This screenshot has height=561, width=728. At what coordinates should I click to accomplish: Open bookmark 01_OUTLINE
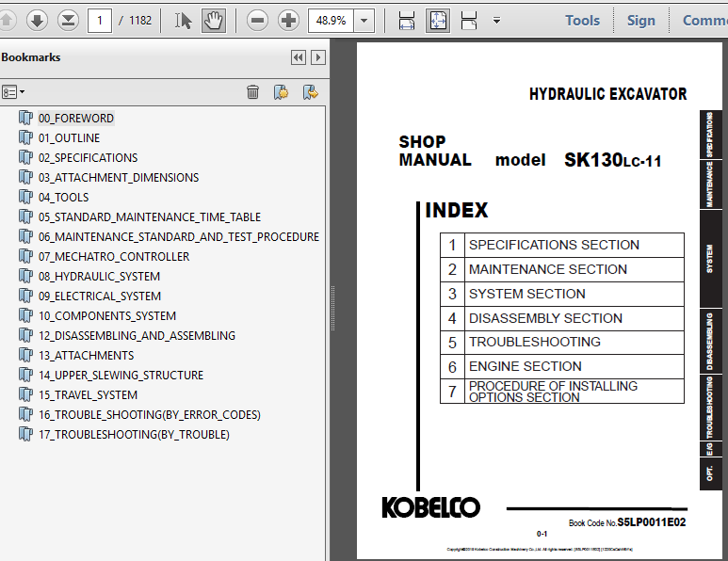69,138
